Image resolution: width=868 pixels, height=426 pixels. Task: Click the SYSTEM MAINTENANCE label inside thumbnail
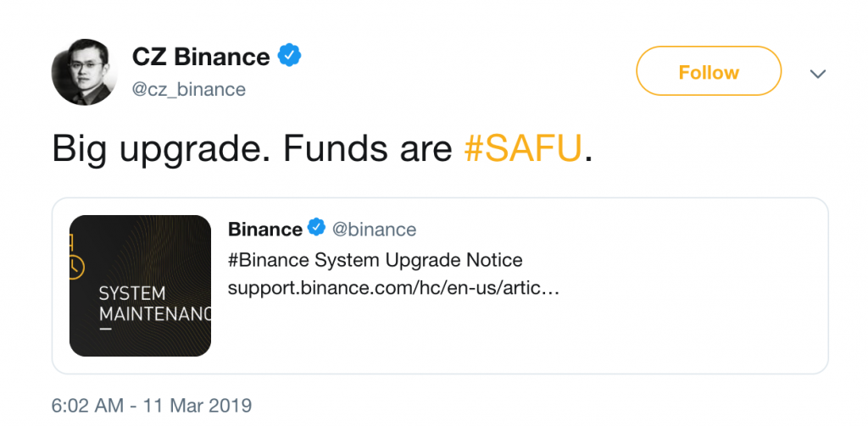click(x=154, y=303)
